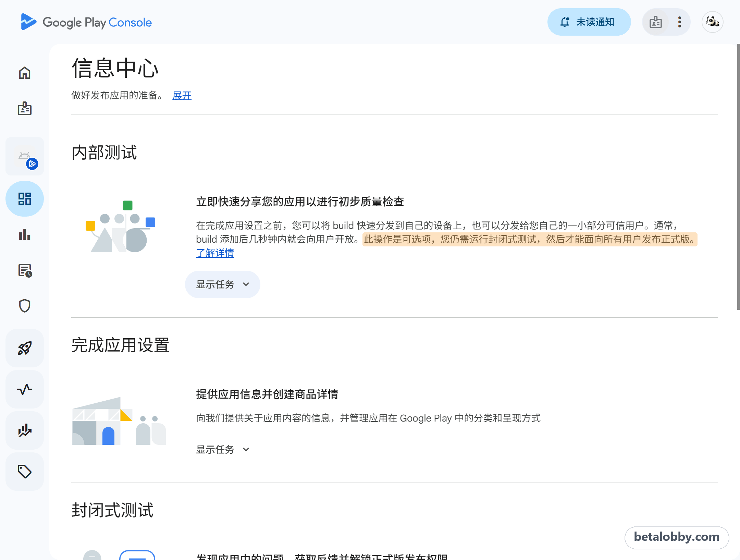Open the dashboard grid icon in sidebar
This screenshot has width=740, height=560.
coord(25,199)
